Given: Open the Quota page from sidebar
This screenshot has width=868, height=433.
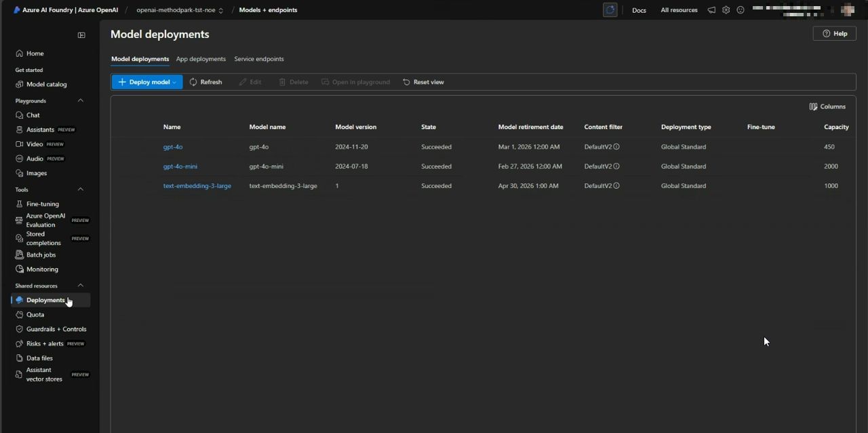Looking at the screenshot, I should point(35,315).
